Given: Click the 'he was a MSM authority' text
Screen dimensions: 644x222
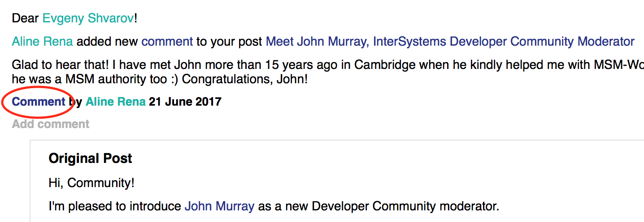Looking at the screenshot, I should click(x=71, y=81).
